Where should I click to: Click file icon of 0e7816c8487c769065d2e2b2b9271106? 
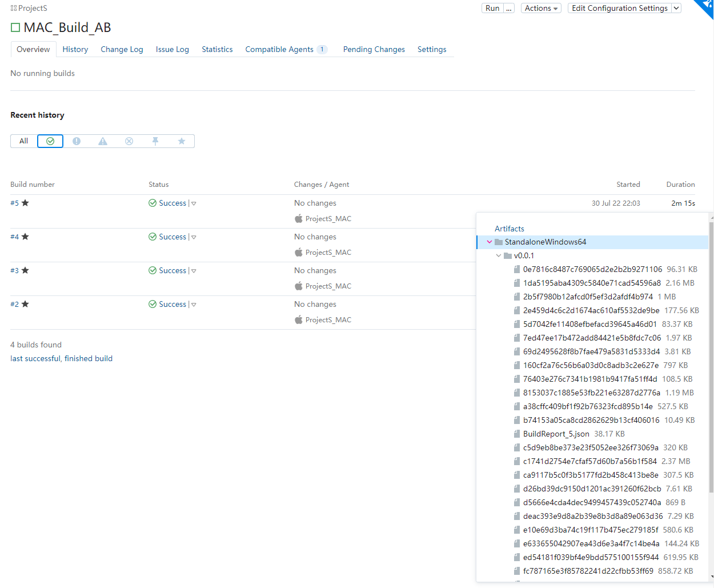(x=517, y=269)
